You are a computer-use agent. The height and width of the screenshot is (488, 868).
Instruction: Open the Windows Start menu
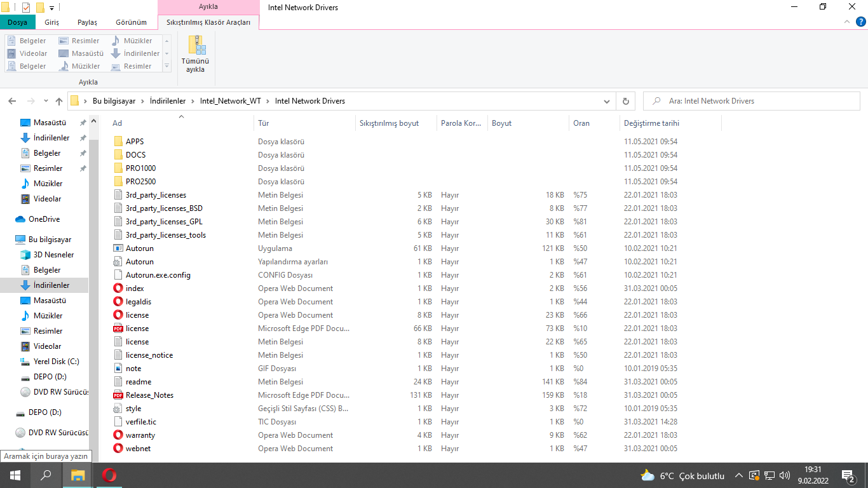[15, 475]
